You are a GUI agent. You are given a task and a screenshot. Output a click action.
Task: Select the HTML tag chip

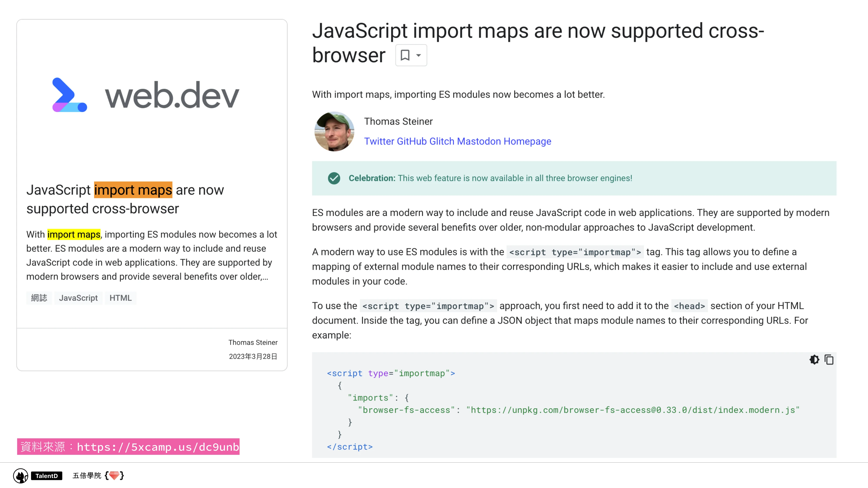pyautogui.click(x=120, y=298)
